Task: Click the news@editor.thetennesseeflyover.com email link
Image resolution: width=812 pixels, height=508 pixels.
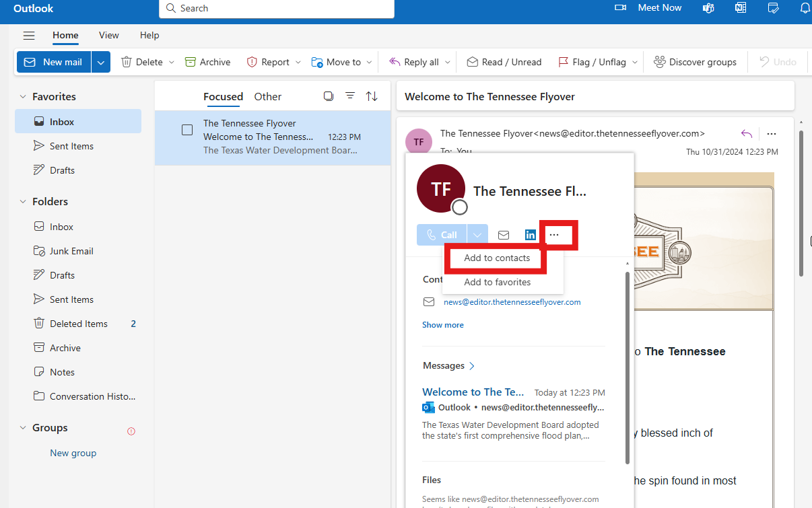Action: [x=512, y=302]
